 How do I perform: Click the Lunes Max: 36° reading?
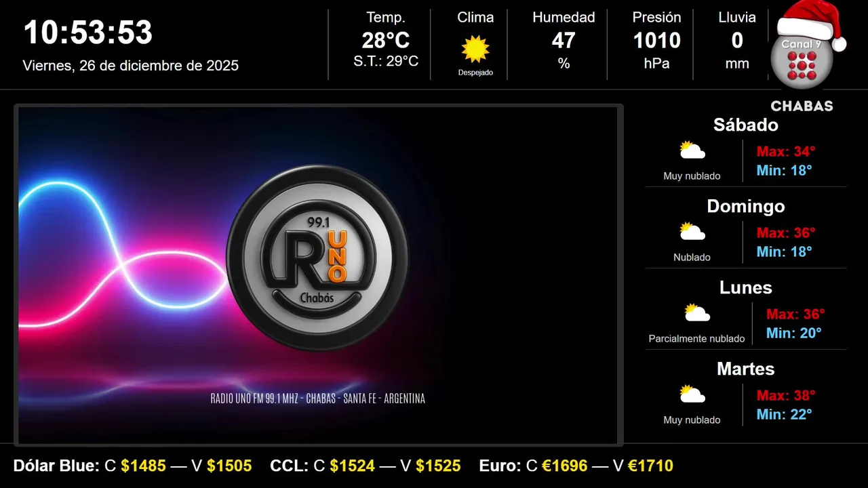tap(795, 314)
